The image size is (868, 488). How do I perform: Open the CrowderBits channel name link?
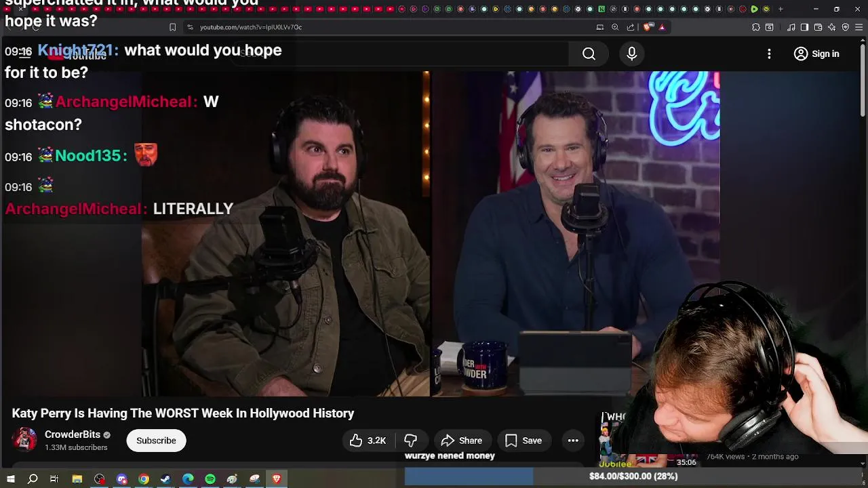[x=73, y=434]
